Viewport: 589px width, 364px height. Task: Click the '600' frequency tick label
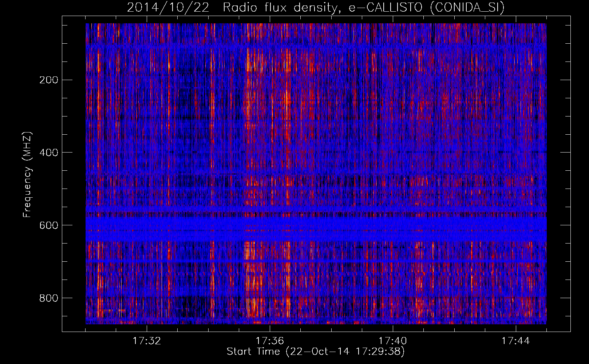[x=48, y=225]
